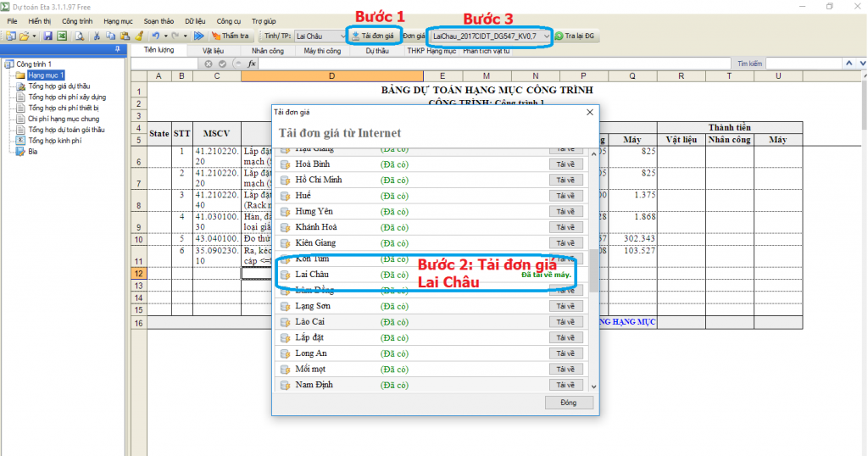This screenshot has width=868, height=456.
Task: Click the Save icon in the toolbar
Action: coord(48,36)
